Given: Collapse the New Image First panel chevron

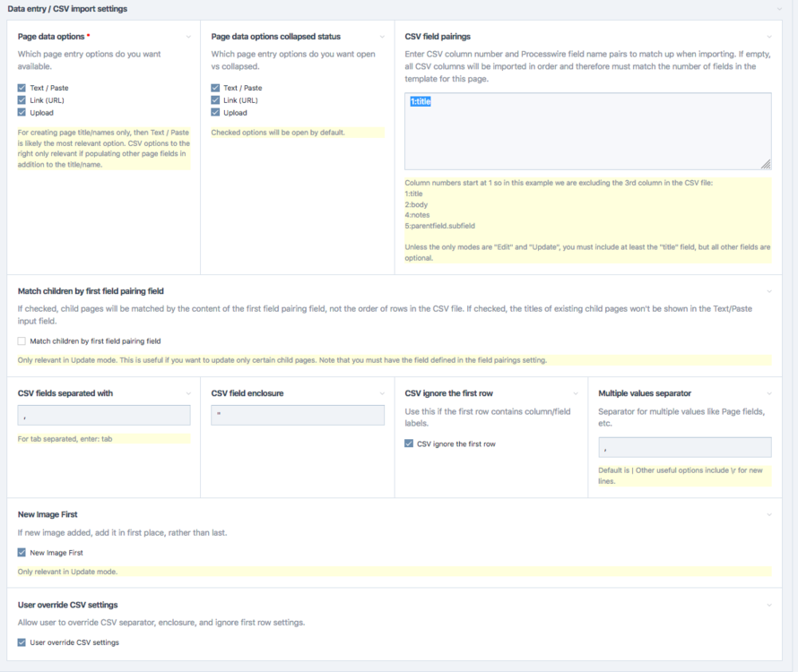Looking at the screenshot, I should coord(768,514).
